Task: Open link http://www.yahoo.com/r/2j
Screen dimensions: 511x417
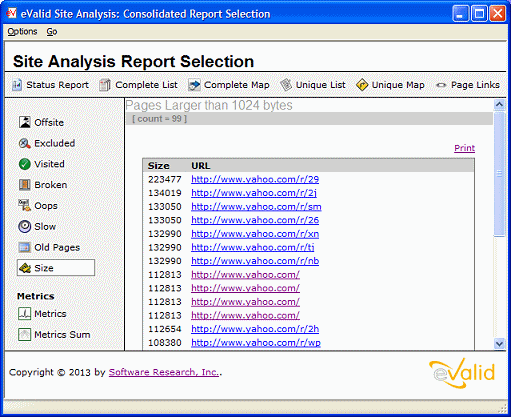Action: [x=254, y=193]
